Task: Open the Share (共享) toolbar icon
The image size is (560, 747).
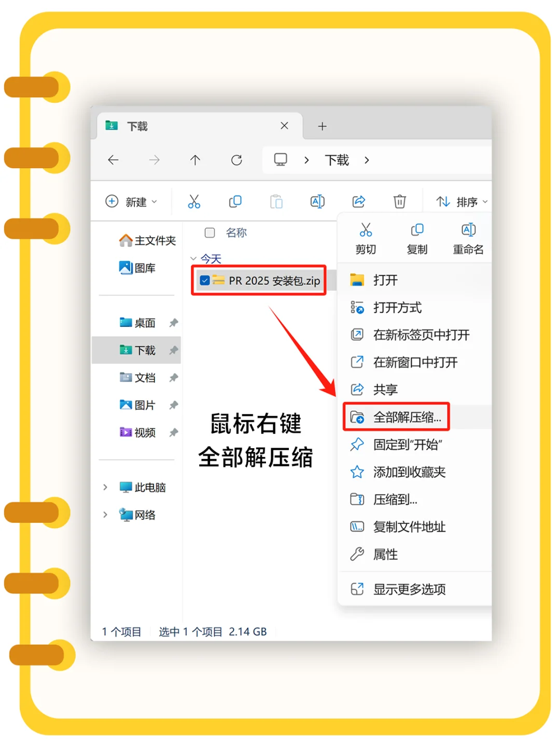Action: coord(358,202)
